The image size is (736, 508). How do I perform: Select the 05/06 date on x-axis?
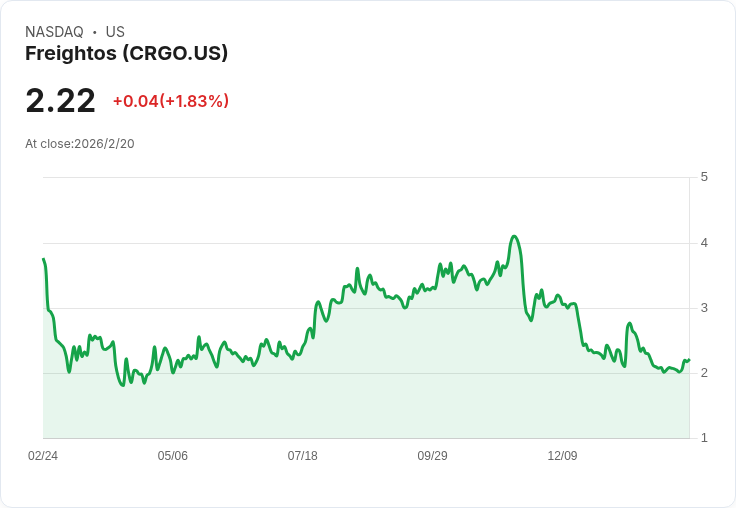[173, 456]
